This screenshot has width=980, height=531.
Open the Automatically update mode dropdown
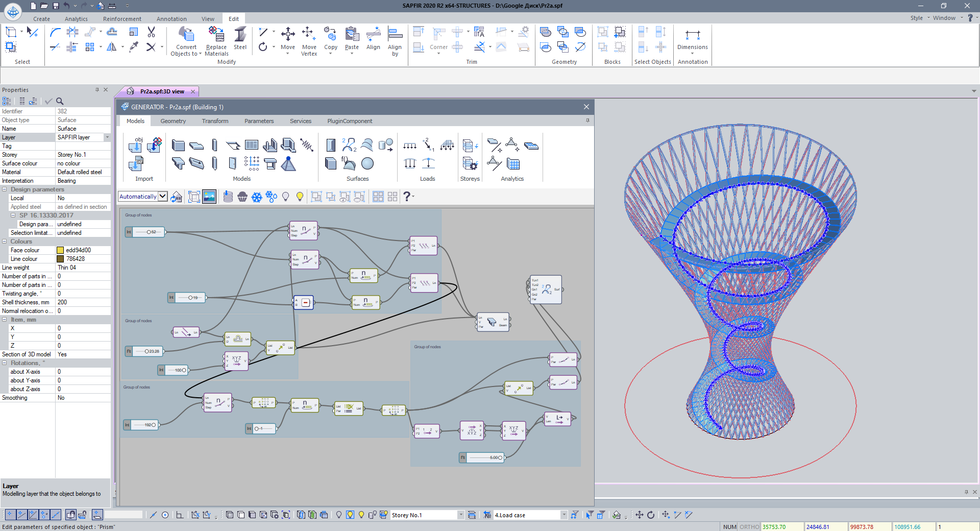pyautogui.click(x=163, y=197)
